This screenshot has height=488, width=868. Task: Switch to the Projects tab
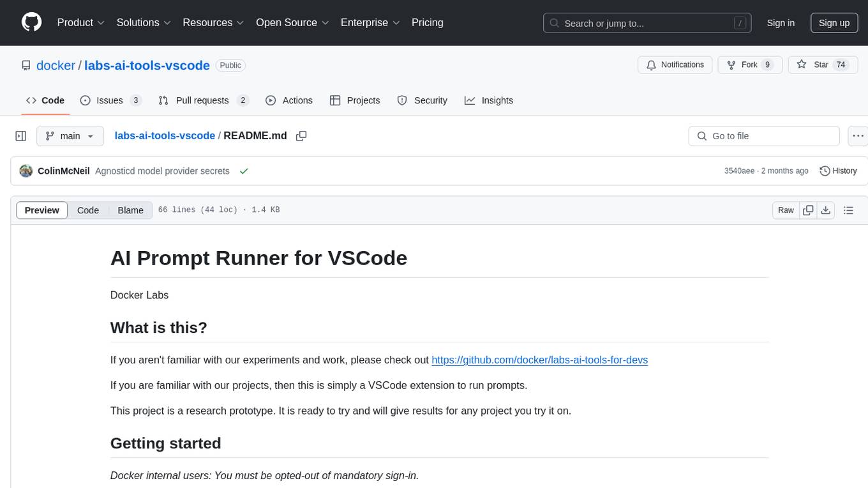(x=355, y=100)
